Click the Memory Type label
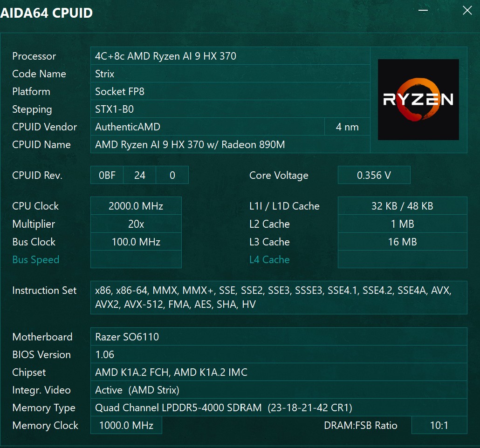The image size is (480, 448). [44, 408]
